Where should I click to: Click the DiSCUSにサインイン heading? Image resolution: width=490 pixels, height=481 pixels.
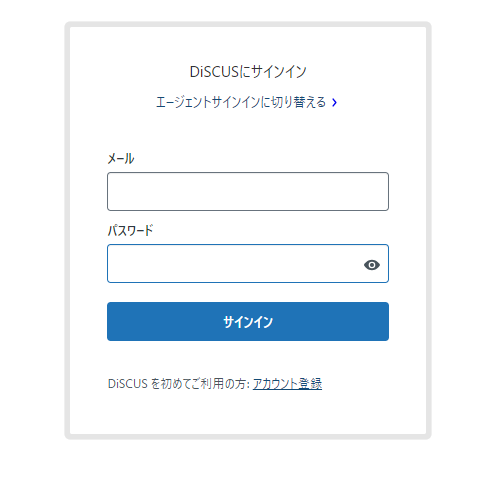coord(248,71)
